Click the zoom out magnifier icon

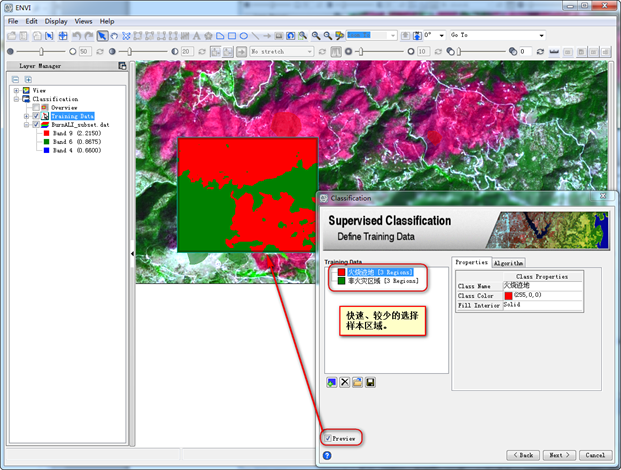click(x=328, y=36)
